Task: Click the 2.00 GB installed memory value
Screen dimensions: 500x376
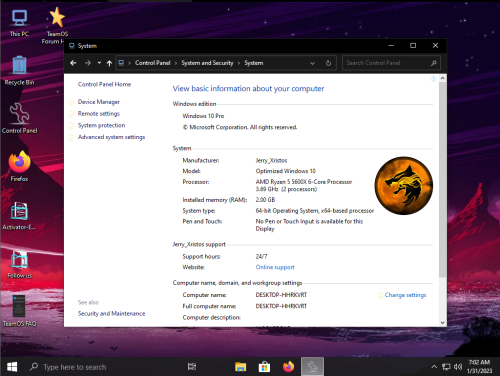Action: [x=265, y=200]
